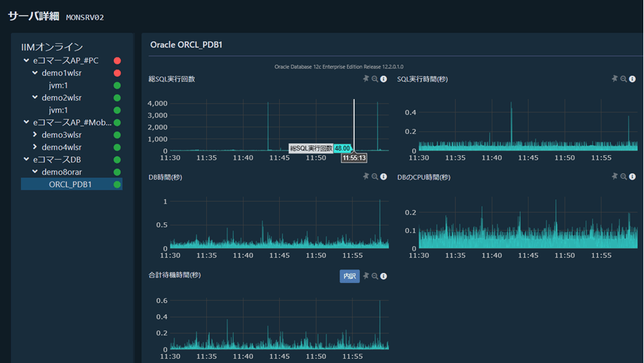Collapse the eコマースAP_#Mob... group chevron
Viewport: 644px width, 363px height.
point(26,122)
